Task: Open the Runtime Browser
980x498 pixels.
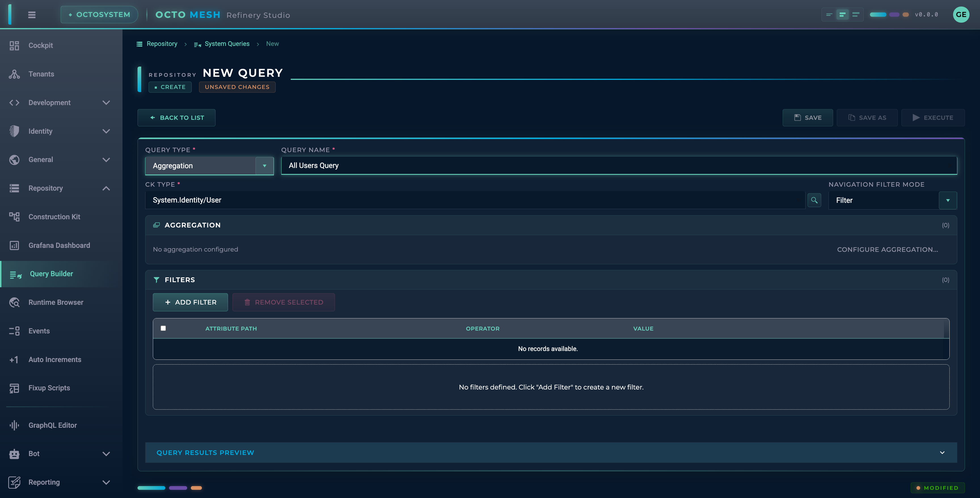Action: 14,302
